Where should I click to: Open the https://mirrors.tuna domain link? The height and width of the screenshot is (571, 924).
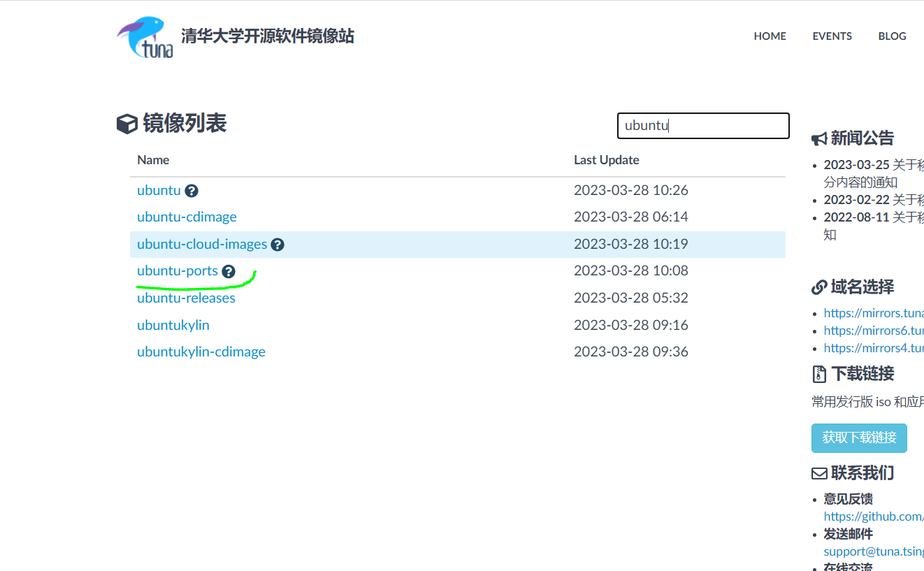874,313
